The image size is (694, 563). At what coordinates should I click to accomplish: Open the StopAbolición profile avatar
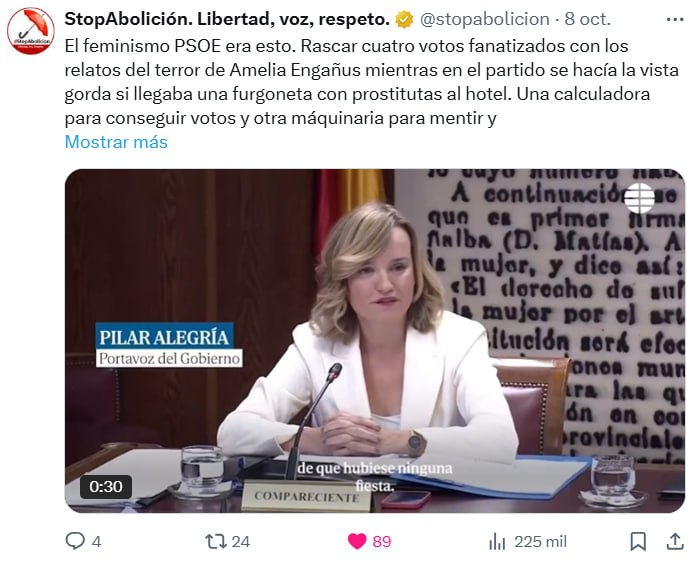[31, 31]
